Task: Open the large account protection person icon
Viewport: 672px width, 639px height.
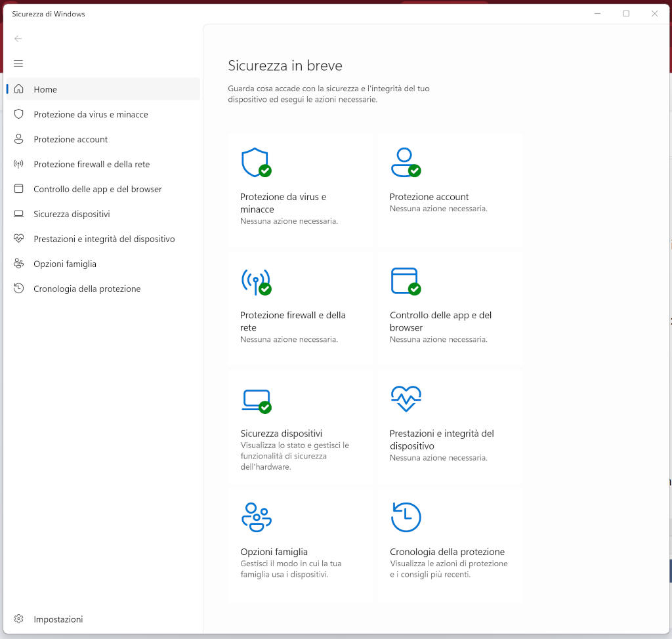Action: 406,163
